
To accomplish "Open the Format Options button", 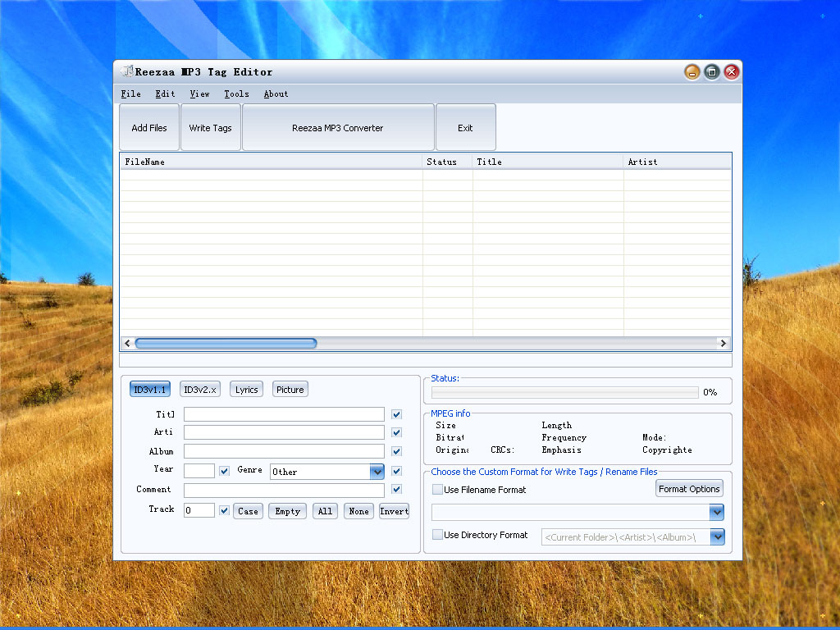I will coord(689,489).
